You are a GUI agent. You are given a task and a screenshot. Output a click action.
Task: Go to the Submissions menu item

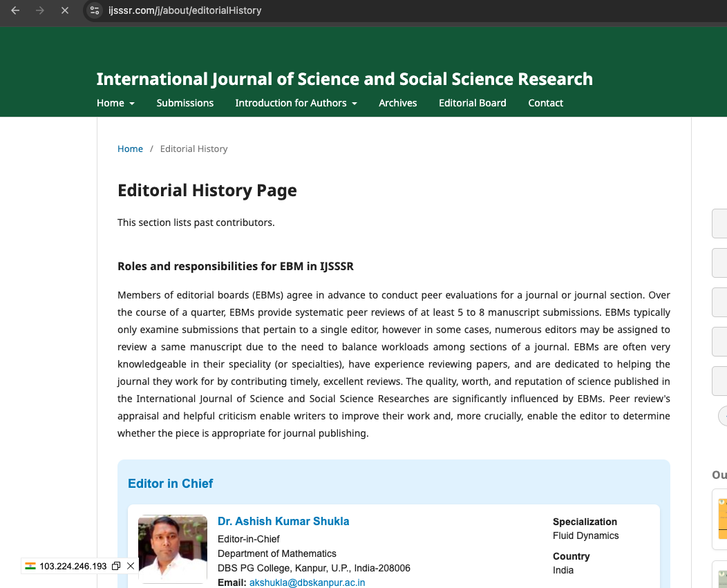(x=185, y=103)
